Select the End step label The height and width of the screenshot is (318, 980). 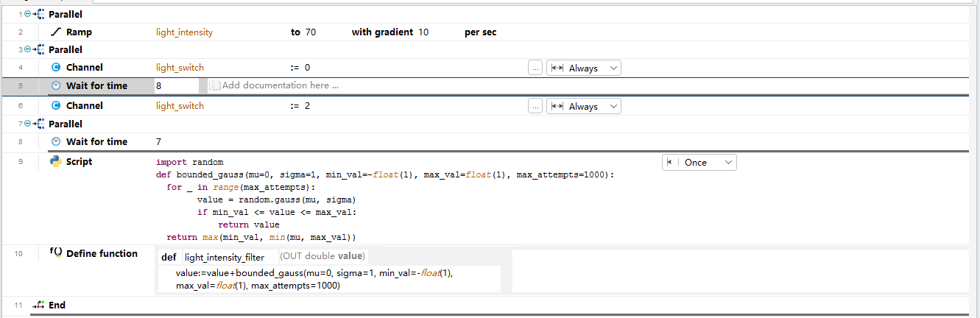[57, 305]
